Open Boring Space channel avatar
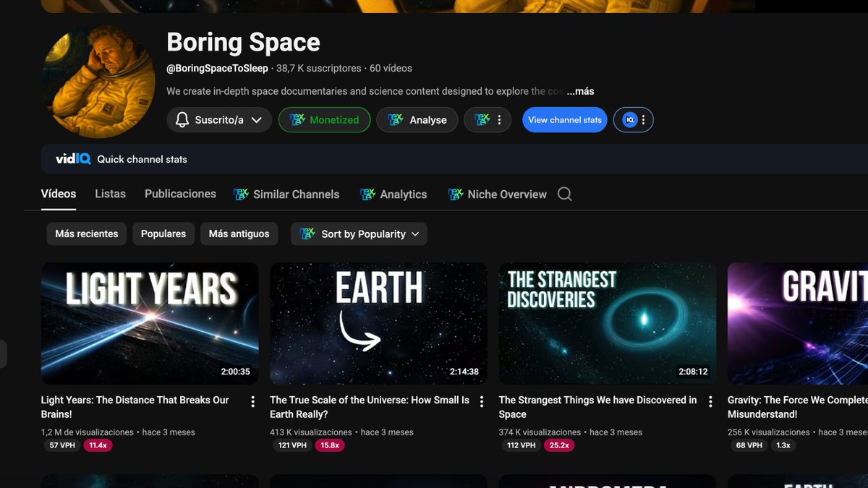The image size is (868, 488). (x=98, y=82)
